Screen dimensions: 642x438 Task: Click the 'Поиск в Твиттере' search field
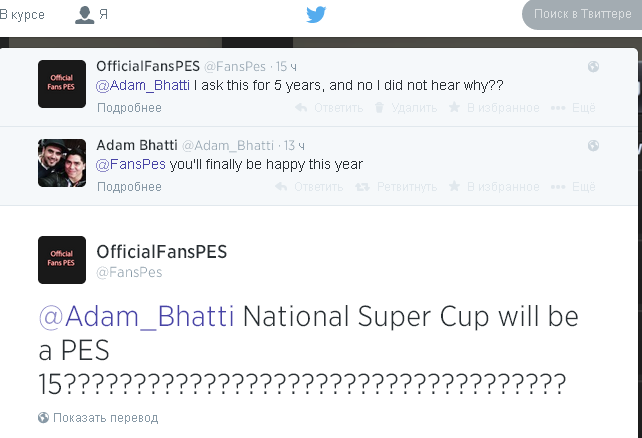pyautogui.click(x=582, y=14)
